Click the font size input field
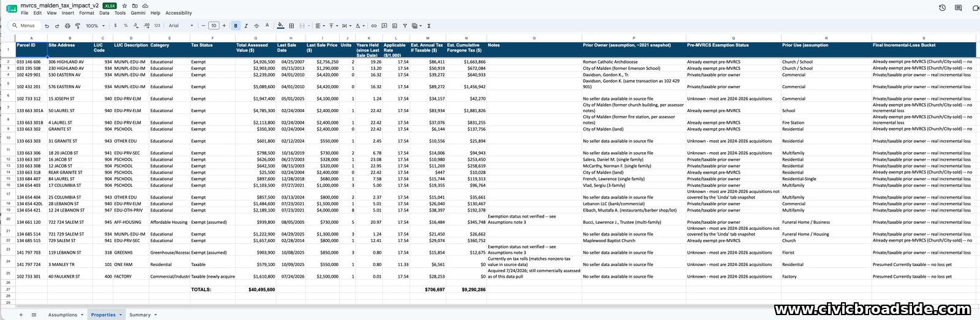The width and height of the screenshot is (980, 320). click(x=214, y=26)
